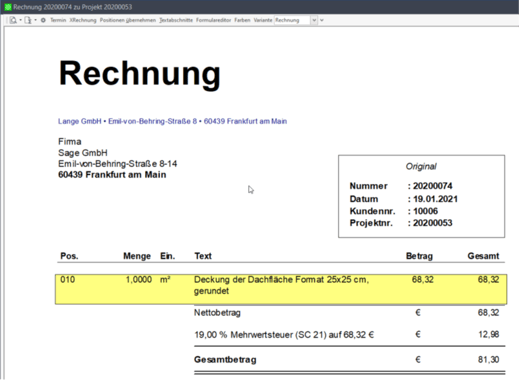519x380 pixels.
Task: Click XRechnung in the toolbar
Action: tap(83, 20)
